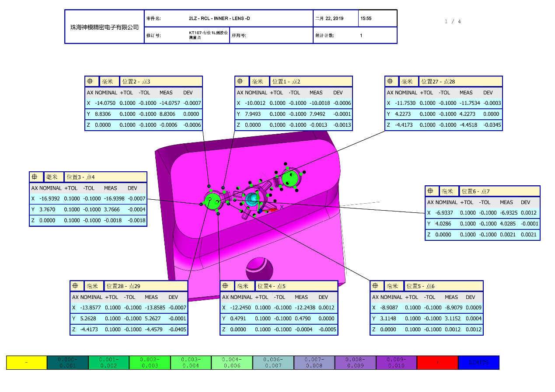Select position symbol of 位置6 - 点7 box
This screenshot has height=392, width=555.
point(431,191)
